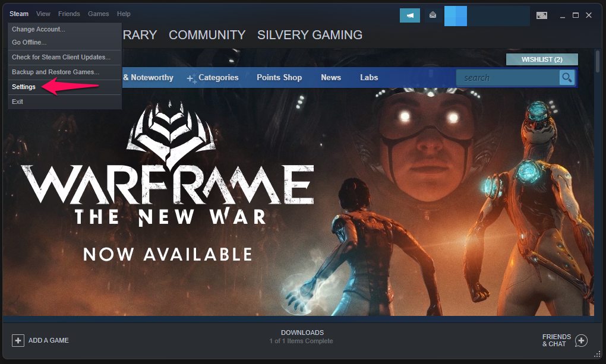Image resolution: width=606 pixels, height=364 pixels.
Task: Open the Warframe New War banner
Action: tap(298, 202)
